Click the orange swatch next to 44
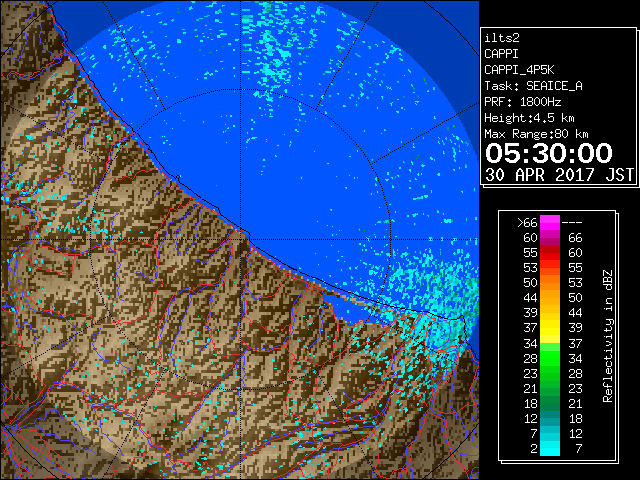Screen dimensions: 640x480 (x=550, y=298)
